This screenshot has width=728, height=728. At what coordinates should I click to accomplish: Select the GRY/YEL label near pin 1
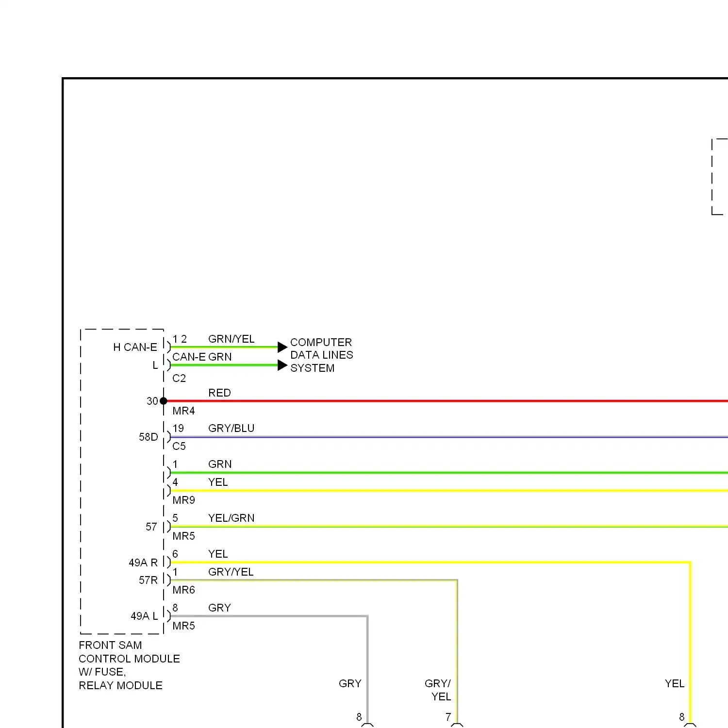coord(231,572)
